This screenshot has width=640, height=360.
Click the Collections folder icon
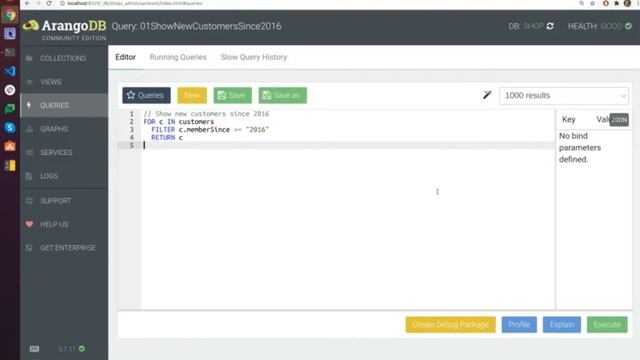(x=29, y=58)
